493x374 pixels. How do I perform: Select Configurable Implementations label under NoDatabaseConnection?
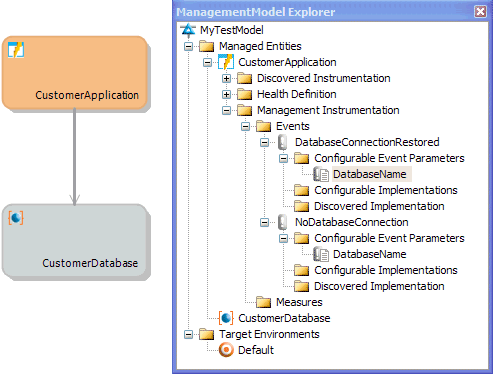coord(386,270)
